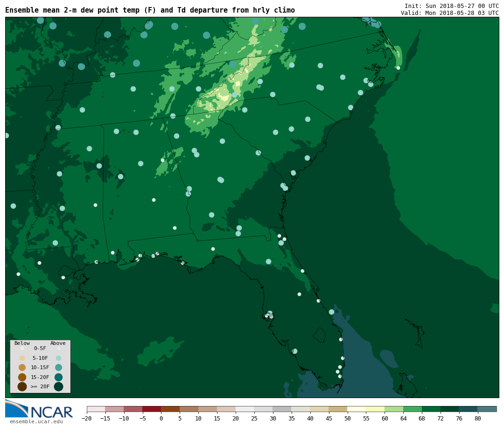Pick the 0 to 5 brown colorbar swatch

pyautogui.click(x=170, y=409)
